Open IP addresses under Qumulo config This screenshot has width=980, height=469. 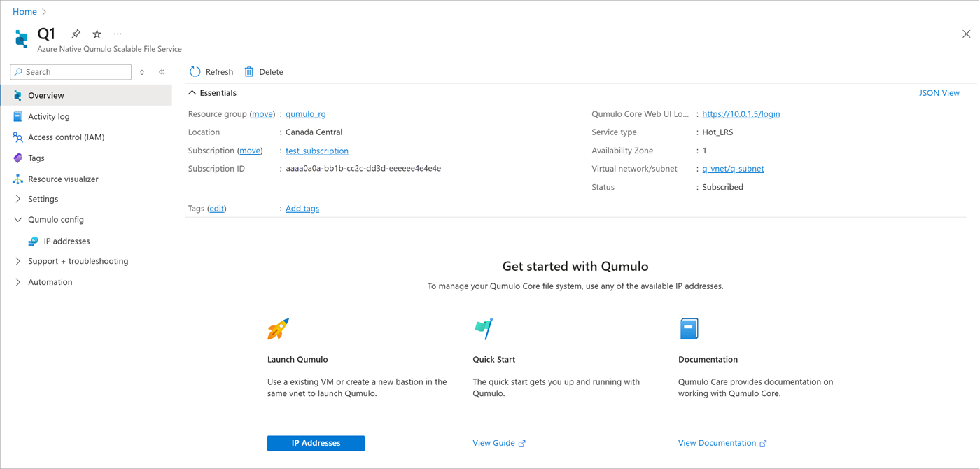(x=66, y=241)
